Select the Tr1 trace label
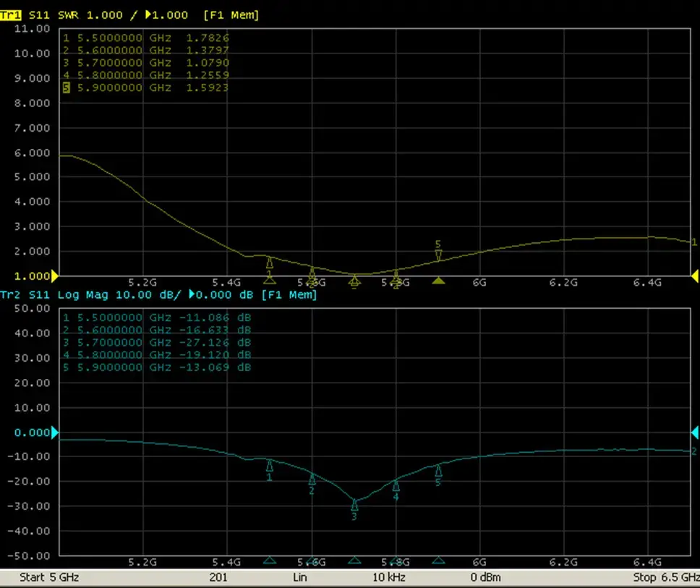Image resolution: width=700 pixels, height=588 pixels. [x=11, y=15]
